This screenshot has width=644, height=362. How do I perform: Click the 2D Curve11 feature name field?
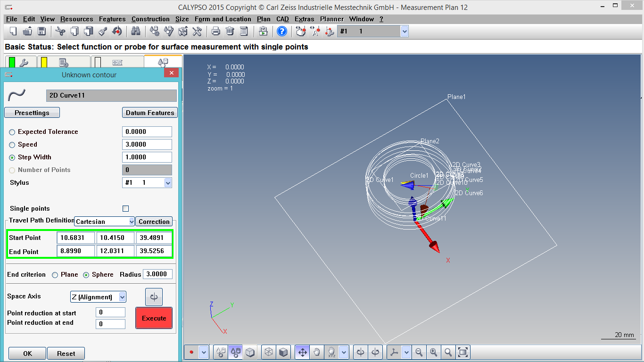tap(112, 96)
